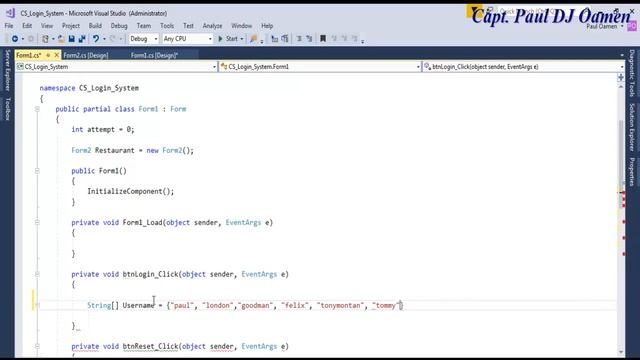Open the btnLogin_Click member dropdown
The height and width of the screenshot is (360, 640).
tap(524, 67)
